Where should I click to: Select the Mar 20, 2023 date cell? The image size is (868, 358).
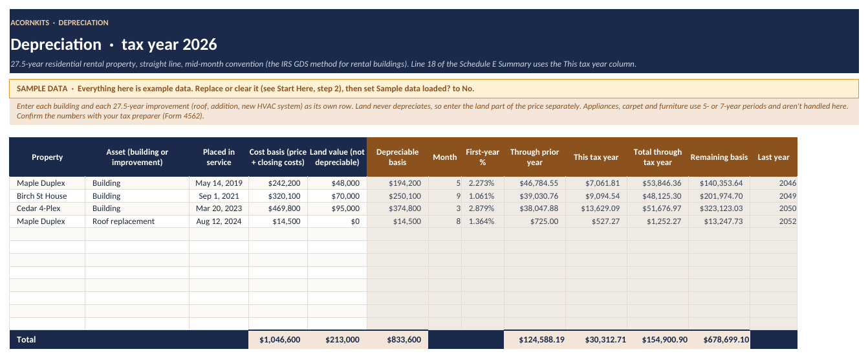[219, 208]
